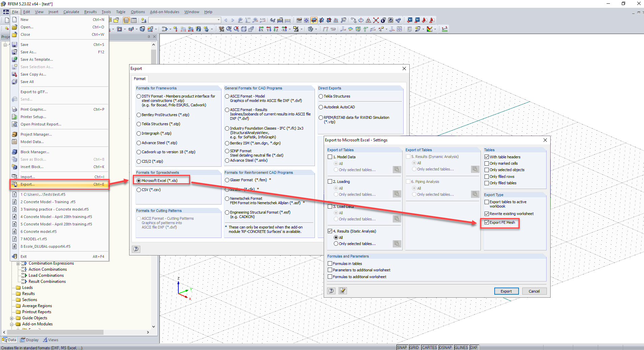Image resolution: width=644 pixels, height=350 pixels.
Task: Open table selection for Model Data
Action: [x=397, y=169]
